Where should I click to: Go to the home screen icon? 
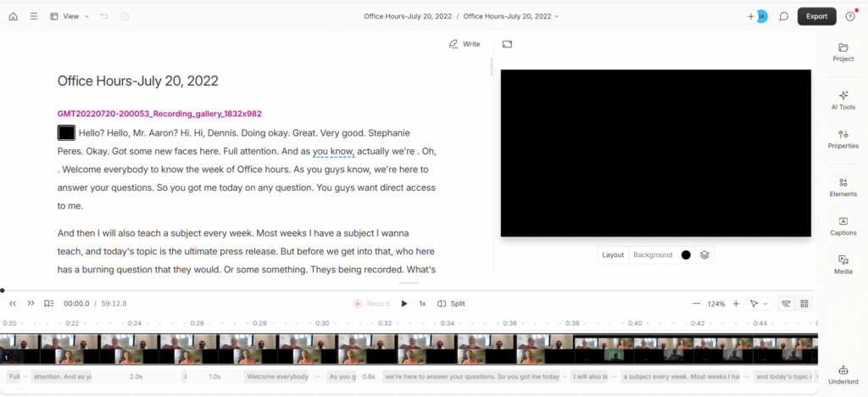[x=13, y=16]
